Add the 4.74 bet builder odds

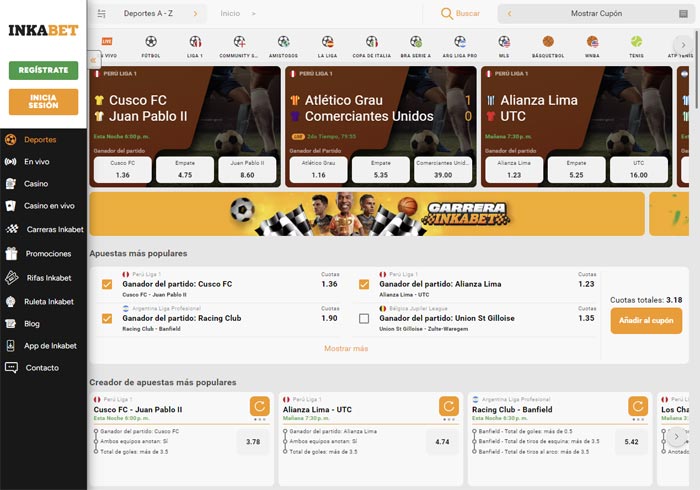442,442
